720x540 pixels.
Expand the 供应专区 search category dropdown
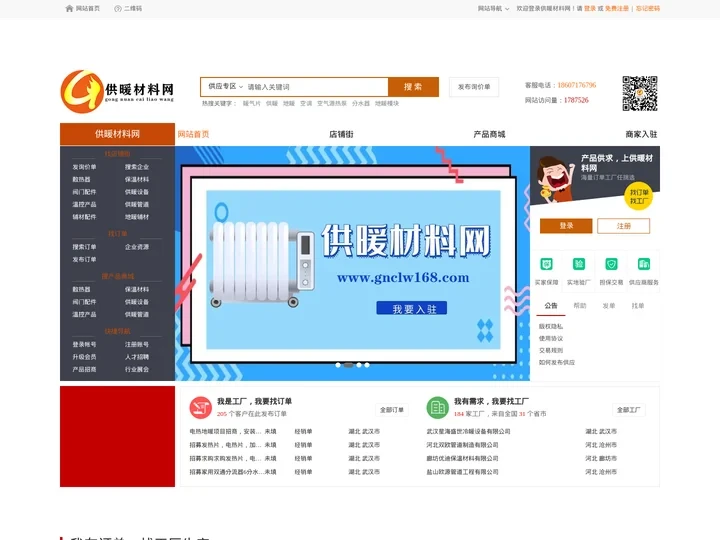click(225, 86)
